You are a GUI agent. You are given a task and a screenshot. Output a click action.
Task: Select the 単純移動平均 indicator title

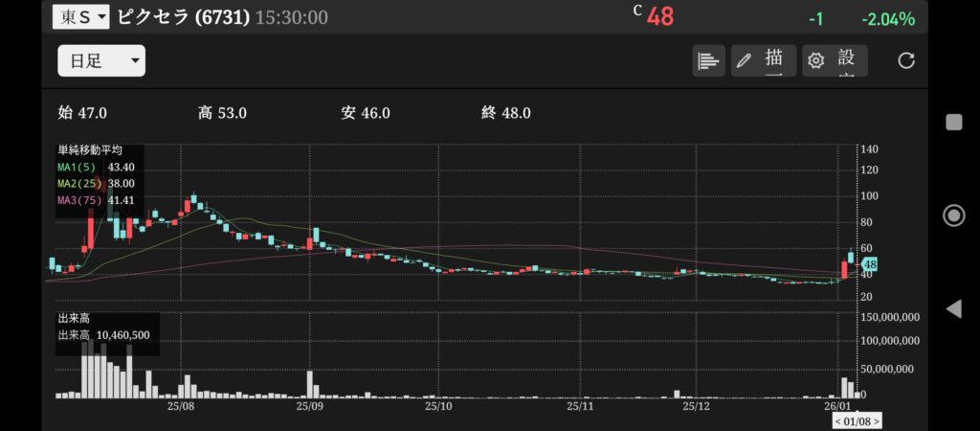tap(90, 150)
